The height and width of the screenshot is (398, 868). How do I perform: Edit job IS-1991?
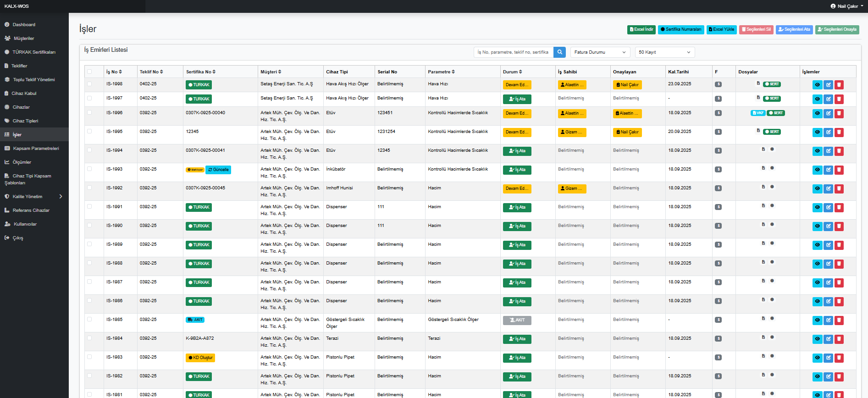tap(828, 207)
